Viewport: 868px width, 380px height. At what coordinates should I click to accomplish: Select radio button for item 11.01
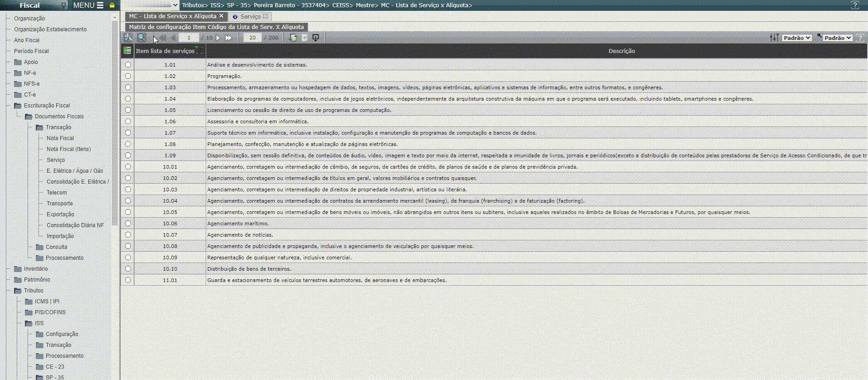click(128, 280)
